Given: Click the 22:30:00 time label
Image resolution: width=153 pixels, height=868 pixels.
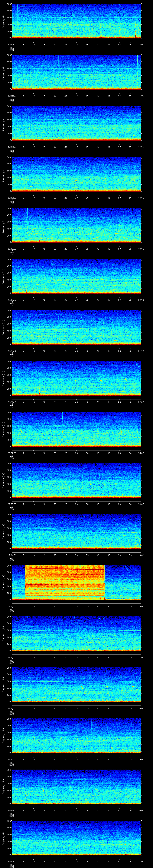Looking at the screenshot, I should 12,861.
